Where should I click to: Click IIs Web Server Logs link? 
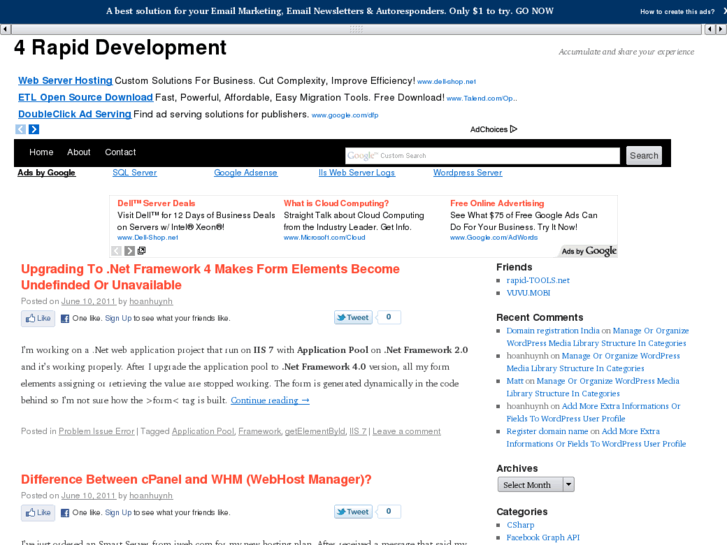(357, 173)
